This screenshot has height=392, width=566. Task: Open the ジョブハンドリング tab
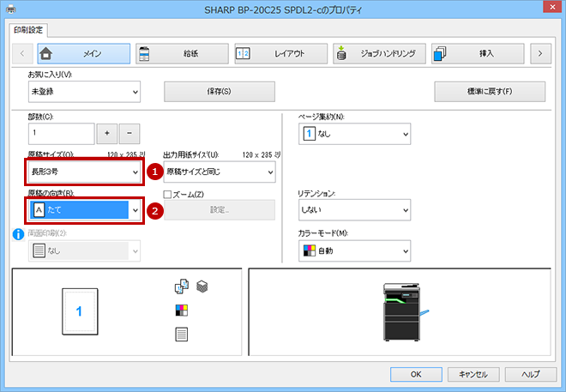[x=379, y=54]
